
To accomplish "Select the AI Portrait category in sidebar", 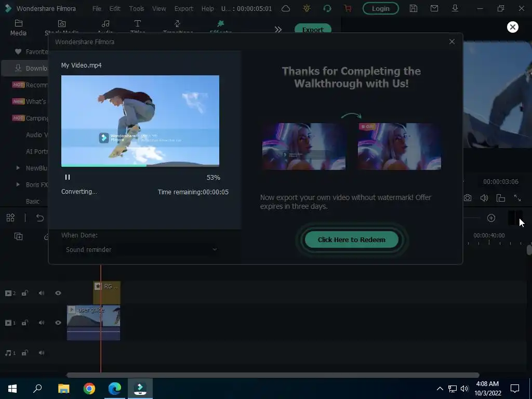I will click(37, 151).
